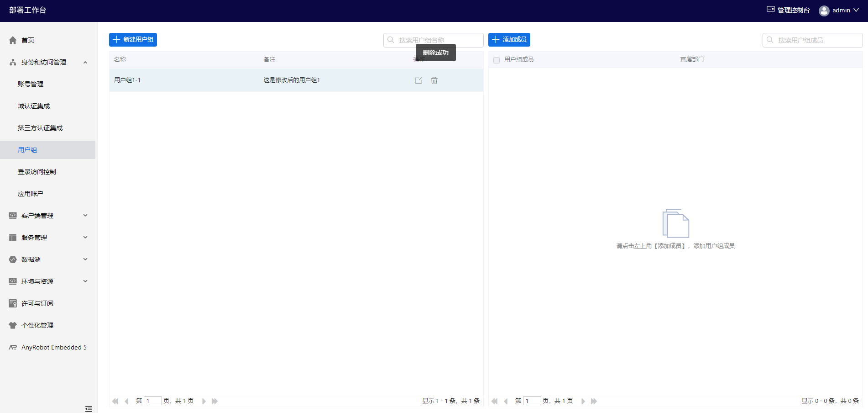Click the AnyRobot Embedded 5 logo icon
This screenshot has width=868, height=413.
tap(13, 347)
